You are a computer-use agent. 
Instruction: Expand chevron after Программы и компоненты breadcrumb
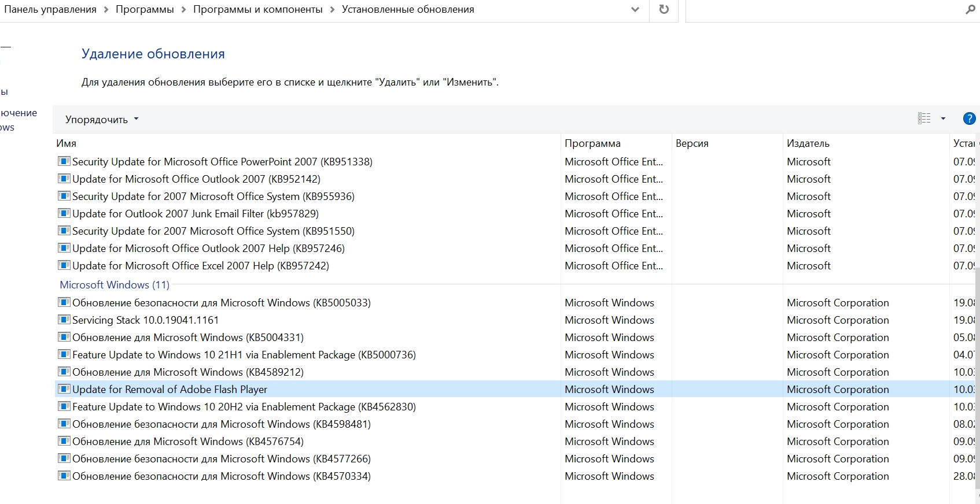pyautogui.click(x=332, y=9)
